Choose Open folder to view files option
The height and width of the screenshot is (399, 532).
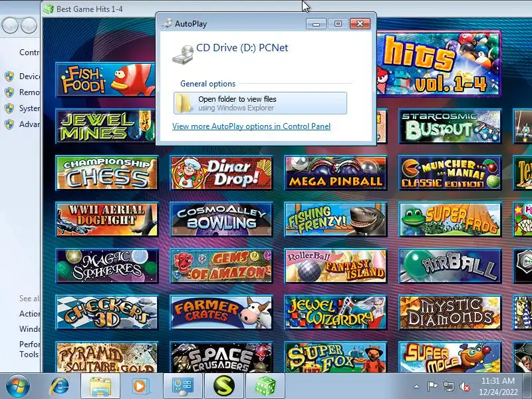click(260, 103)
